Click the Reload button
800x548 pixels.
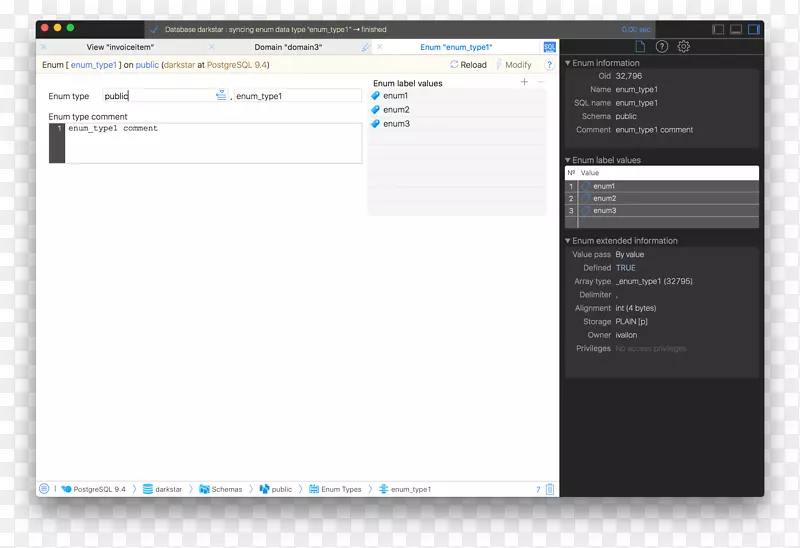[469, 65]
